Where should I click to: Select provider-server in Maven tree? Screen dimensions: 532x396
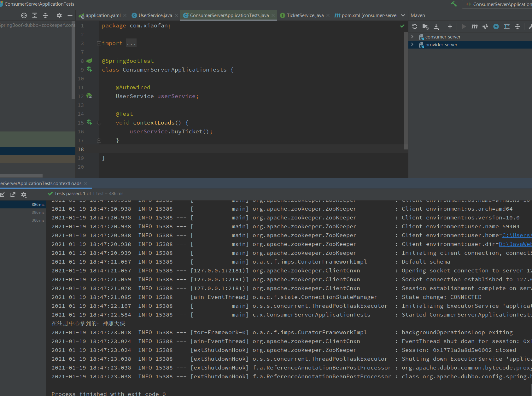point(441,45)
